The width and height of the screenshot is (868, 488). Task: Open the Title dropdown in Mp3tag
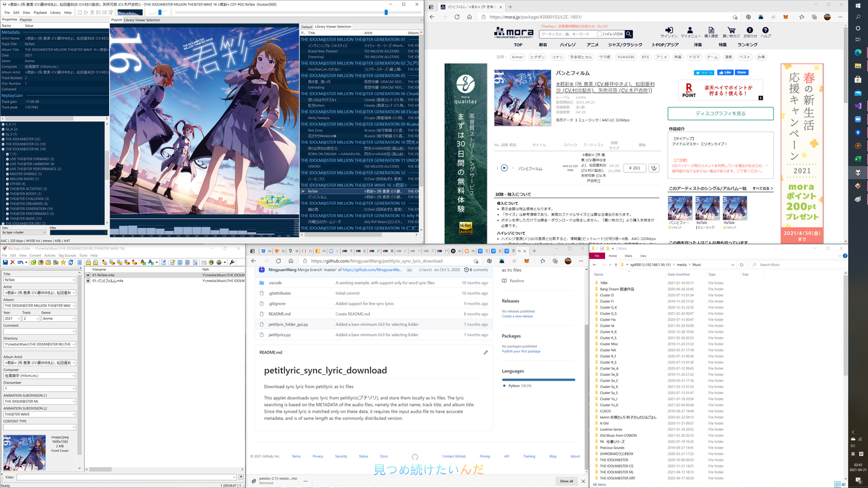tap(74, 280)
